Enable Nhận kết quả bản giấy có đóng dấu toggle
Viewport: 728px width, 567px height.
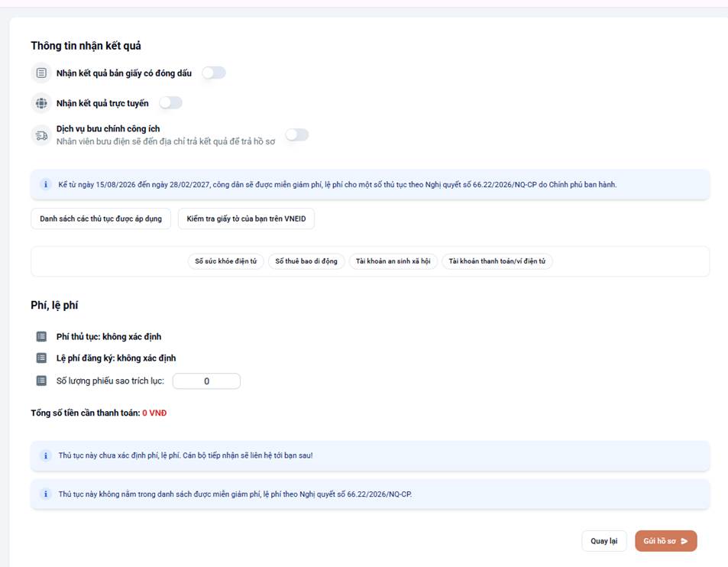point(214,73)
